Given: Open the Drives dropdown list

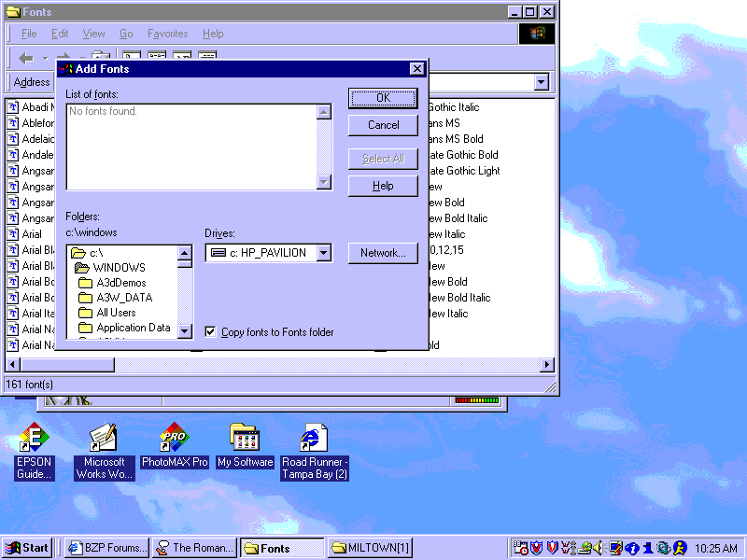Looking at the screenshot, I should coord(323,253).
